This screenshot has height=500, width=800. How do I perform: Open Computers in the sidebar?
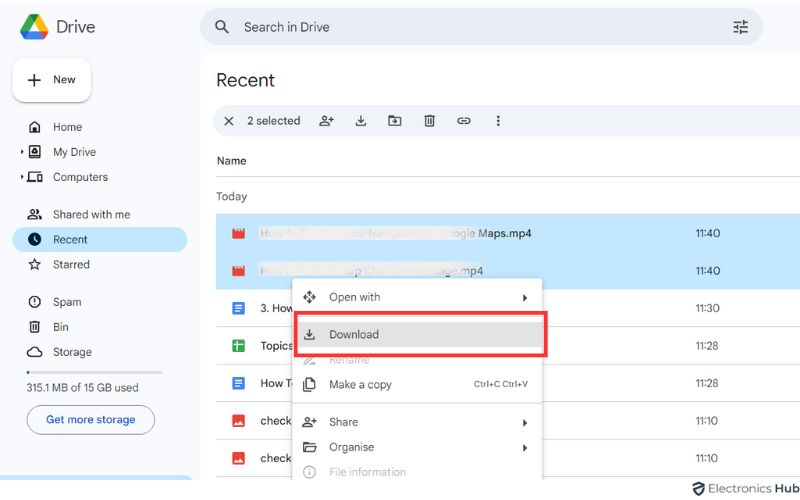pyautogui.click(x=80, y=177)
